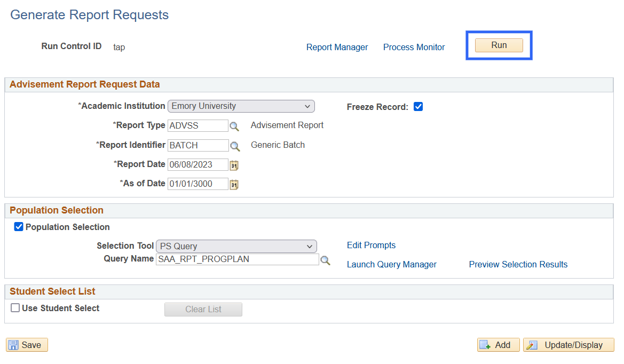Click the Update/Display button
The width and height of the screenshot is (624, 364).
[x=568, y=345]
